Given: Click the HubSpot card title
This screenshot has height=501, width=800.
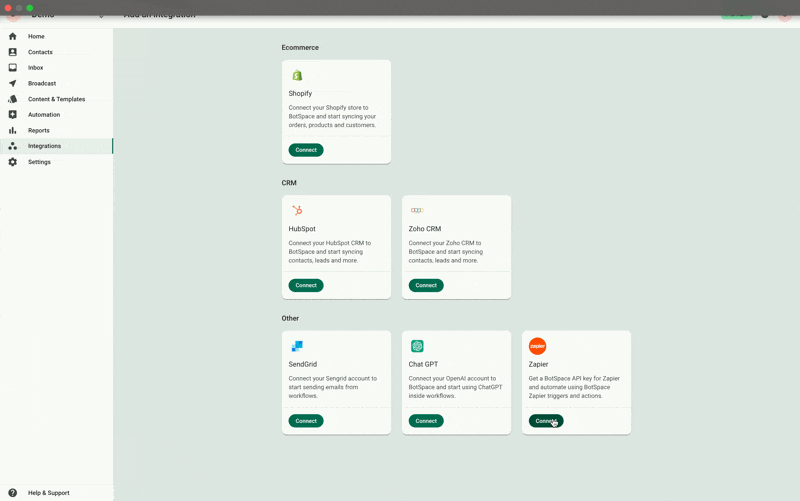Looking at the screenshot, I should coord(302,229).
